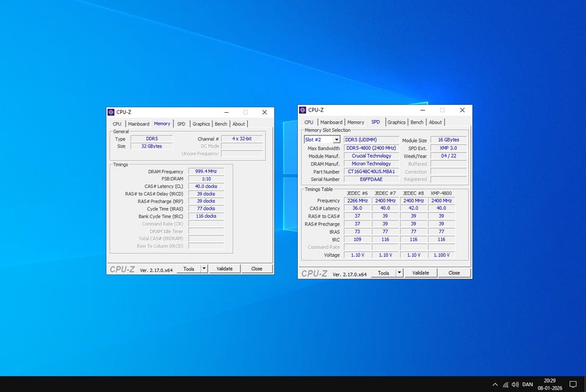Click the Close button in the SPD window
Screen dimensions: 586x392
(x=454, y=273)
